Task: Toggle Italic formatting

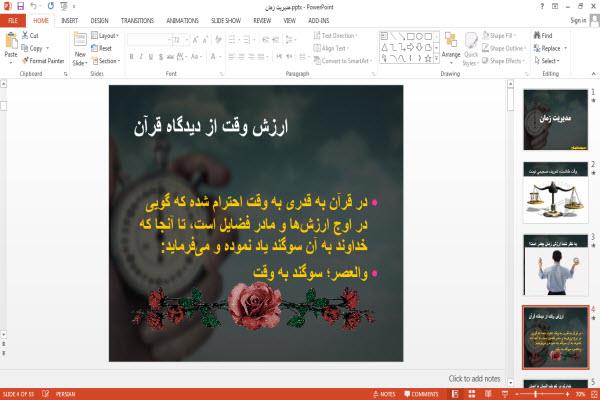Action: (141, 57)
